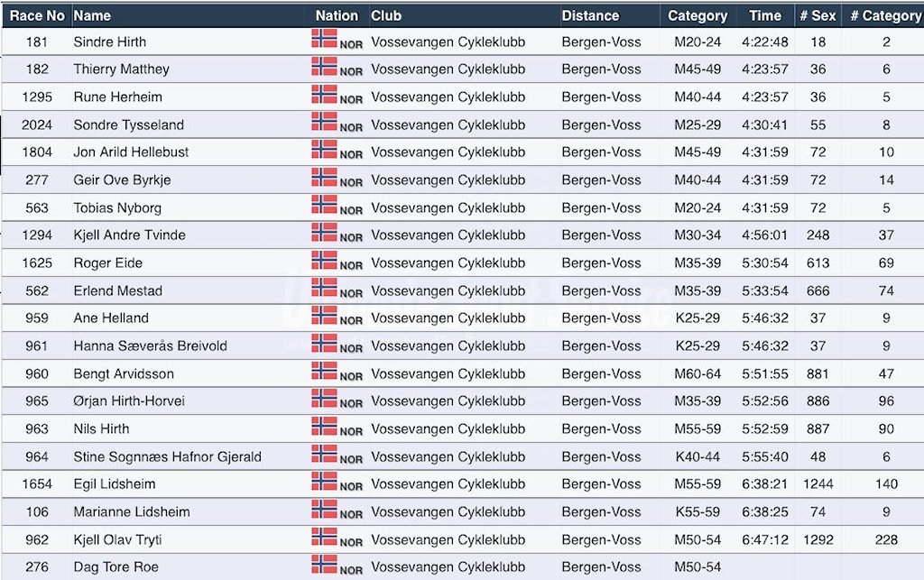Click the Norwegian flag in Geir Ove Byrkje's row

pos(324,177)
